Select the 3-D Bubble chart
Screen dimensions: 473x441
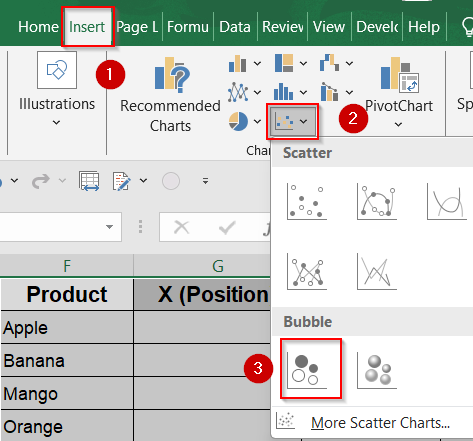(x=377, y=370)
